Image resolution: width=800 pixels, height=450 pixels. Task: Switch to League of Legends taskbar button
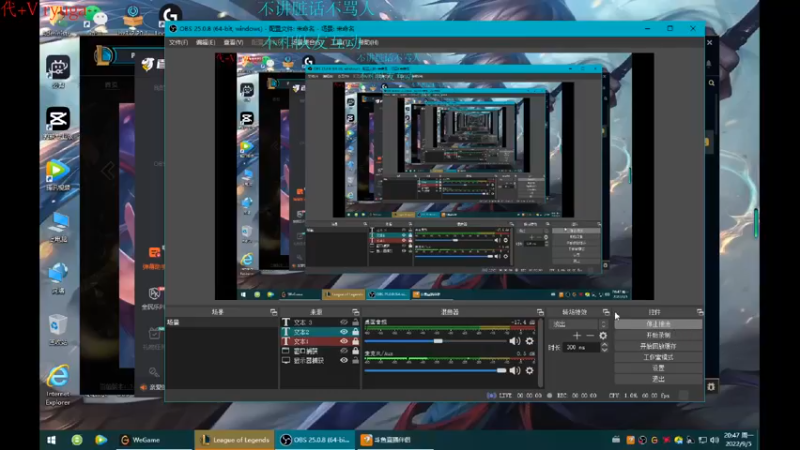tap(235, 440)
